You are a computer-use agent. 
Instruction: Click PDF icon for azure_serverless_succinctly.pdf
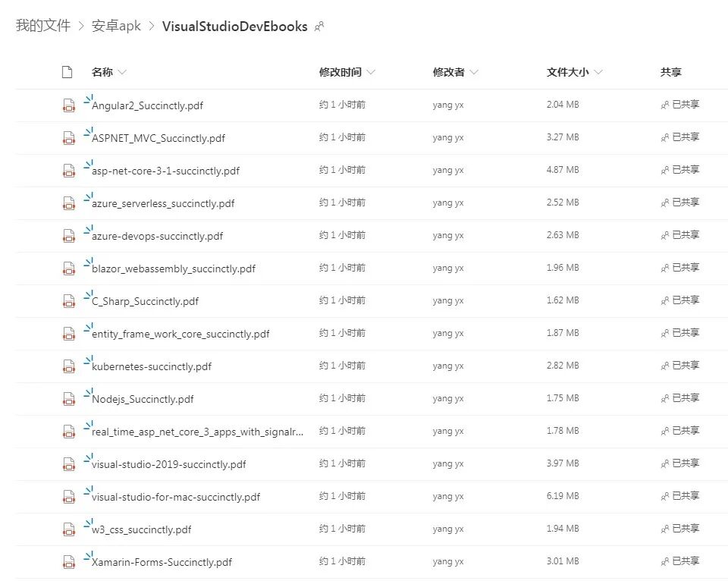(x=69, y=203)
